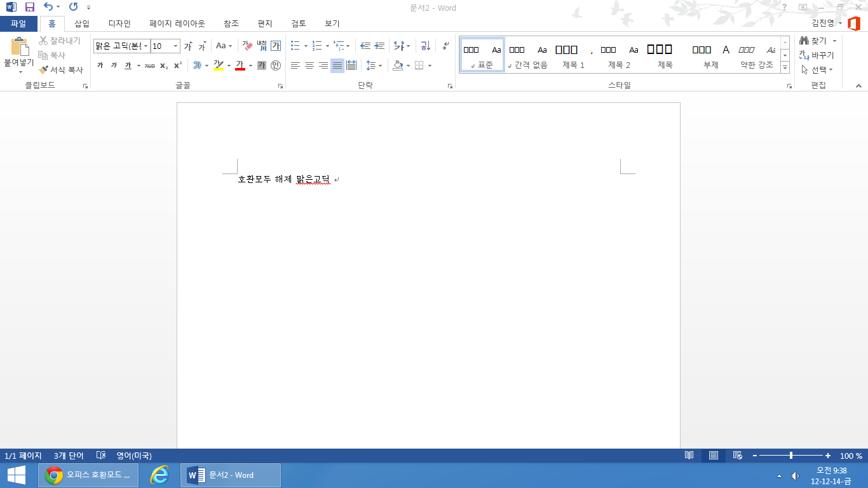The height and width of the screenshot is (488, 868).
Task: Open the View (보기) tab
Action: click(x=332, y=24)
